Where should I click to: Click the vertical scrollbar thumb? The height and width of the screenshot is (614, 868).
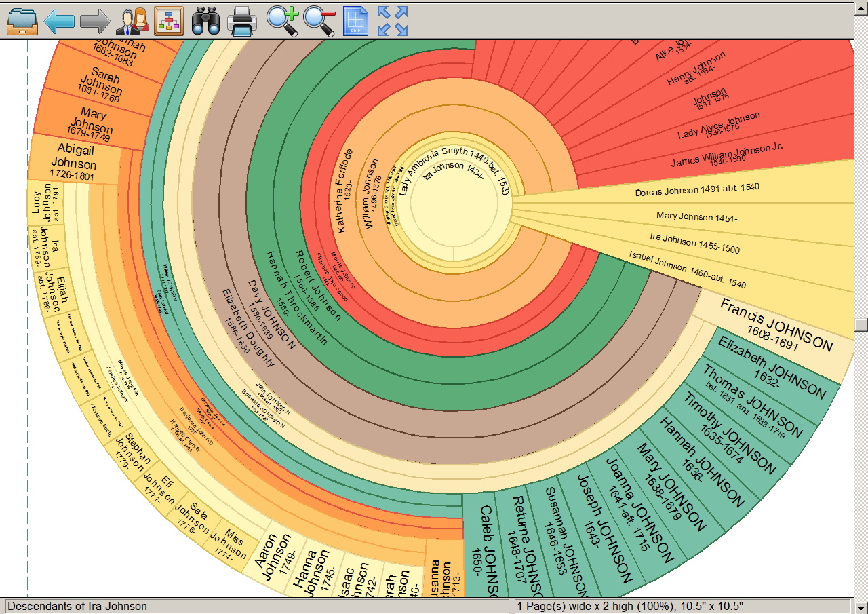(861, 324)
